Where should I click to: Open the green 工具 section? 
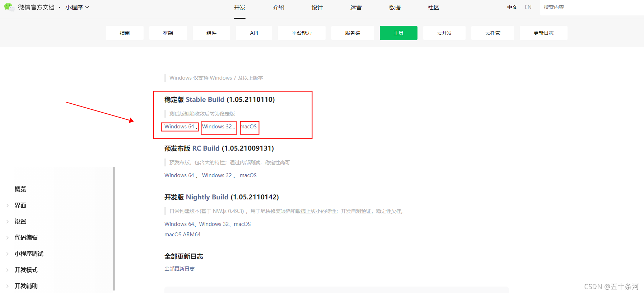click(398, 33)
